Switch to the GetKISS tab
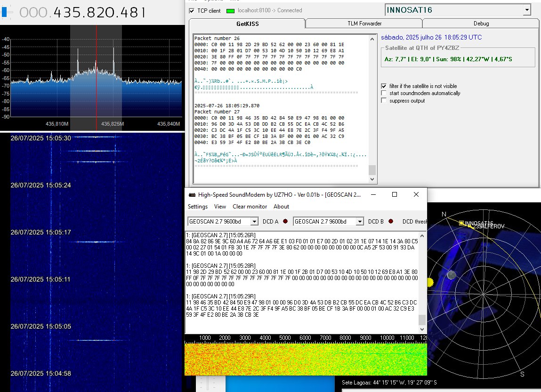Image resolution: width=541 pixels, height=392 pixels. coord(247,24)
